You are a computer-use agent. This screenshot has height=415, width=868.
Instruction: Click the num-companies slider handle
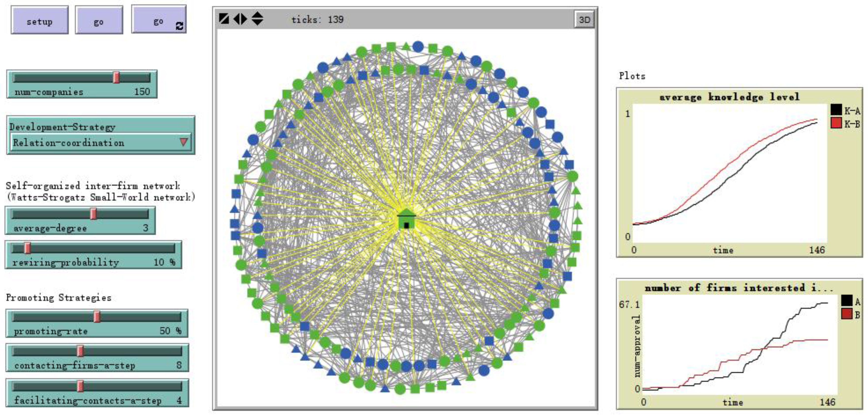[116, 77]
